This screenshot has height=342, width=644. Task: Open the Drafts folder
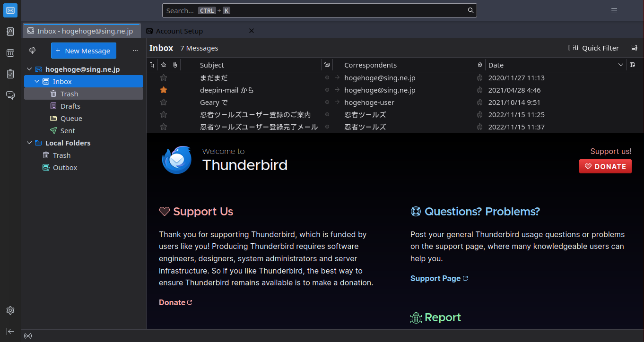click(x=84, y=106)
